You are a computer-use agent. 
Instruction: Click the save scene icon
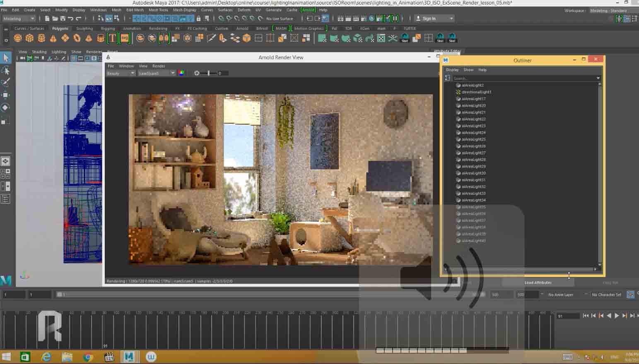click(63, 19)
